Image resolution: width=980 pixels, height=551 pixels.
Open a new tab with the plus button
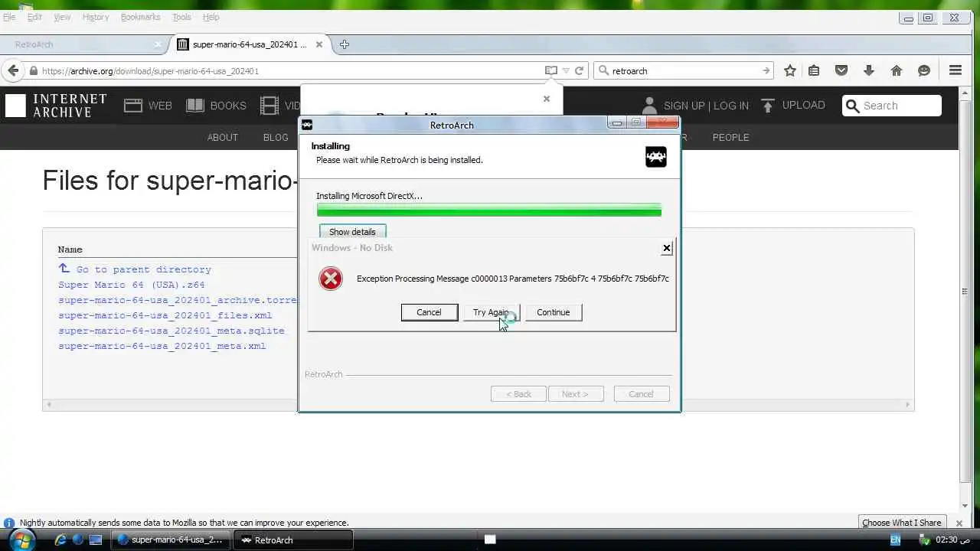(x=345, y=44)
